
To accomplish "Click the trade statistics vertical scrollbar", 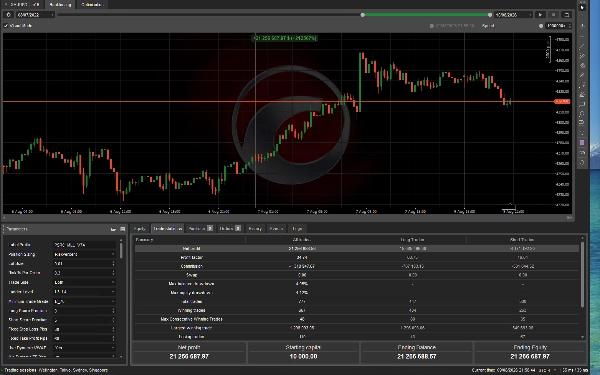I will tap(582, 274).
